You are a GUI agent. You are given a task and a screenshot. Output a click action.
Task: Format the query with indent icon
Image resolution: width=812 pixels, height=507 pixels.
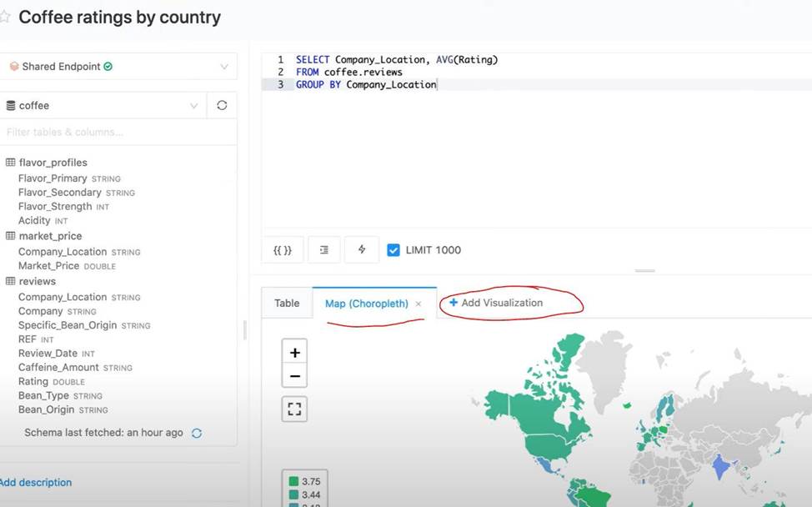[x=323, y=249]
